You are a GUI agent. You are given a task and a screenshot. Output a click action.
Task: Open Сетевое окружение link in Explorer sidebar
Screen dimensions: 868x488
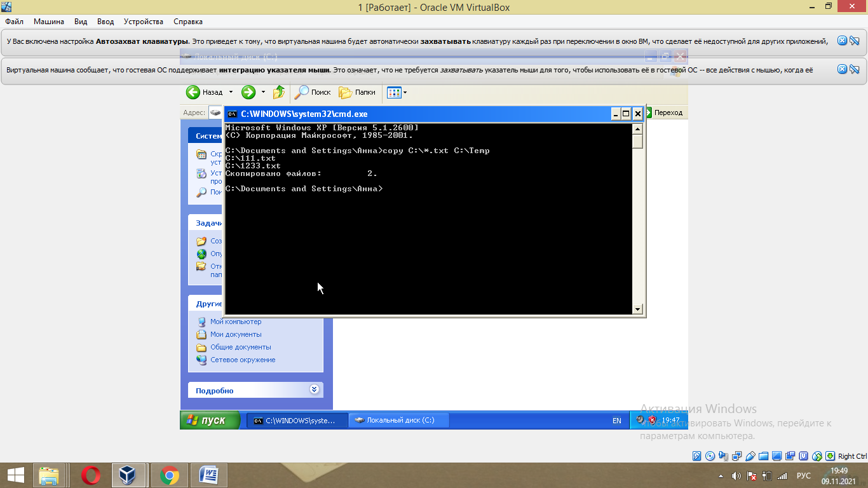243,360
